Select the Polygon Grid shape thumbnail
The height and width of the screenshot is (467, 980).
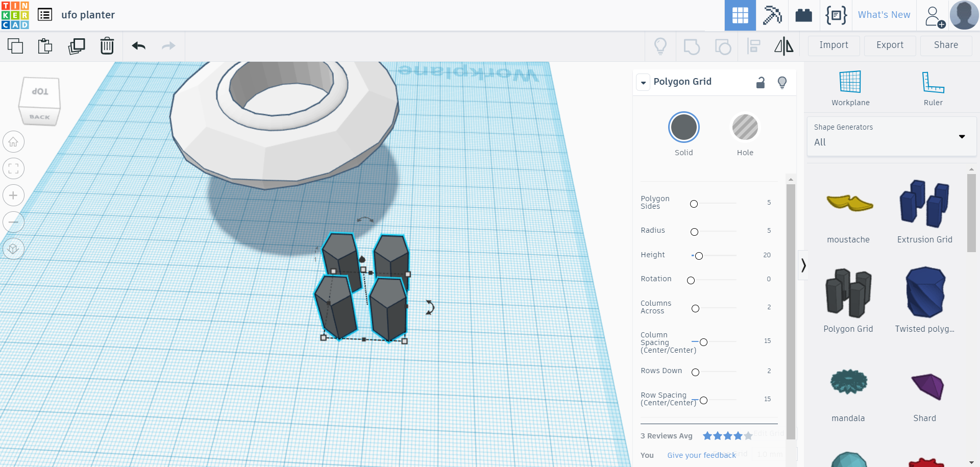pos(848,292)
